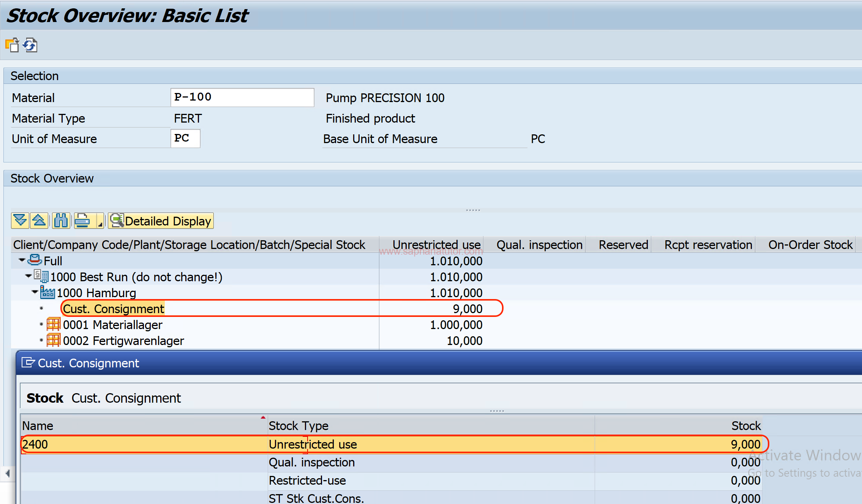Click the FERT material type value
The height and width of the screenshot is (504, 862).
point(188,118)
